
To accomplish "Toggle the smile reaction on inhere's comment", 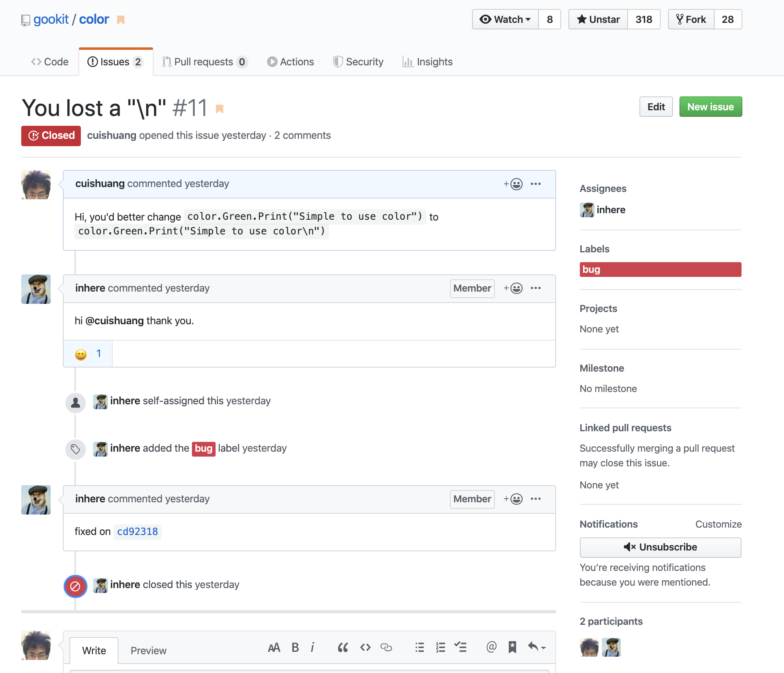I will tap(88, 354).
